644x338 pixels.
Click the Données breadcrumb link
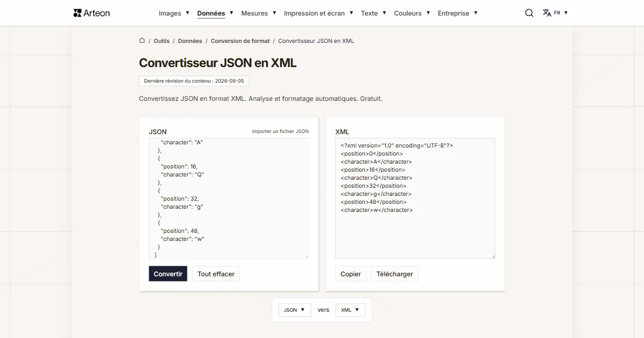[x=190, y=41]
